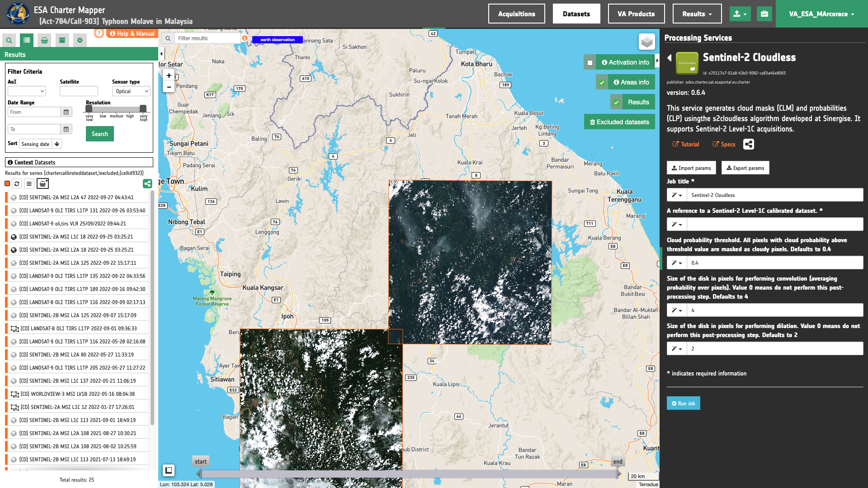The width and height of the screenshot is (868, 488).
Task: Uncheck the Results layer checkbox
Action: click(616, 103)
